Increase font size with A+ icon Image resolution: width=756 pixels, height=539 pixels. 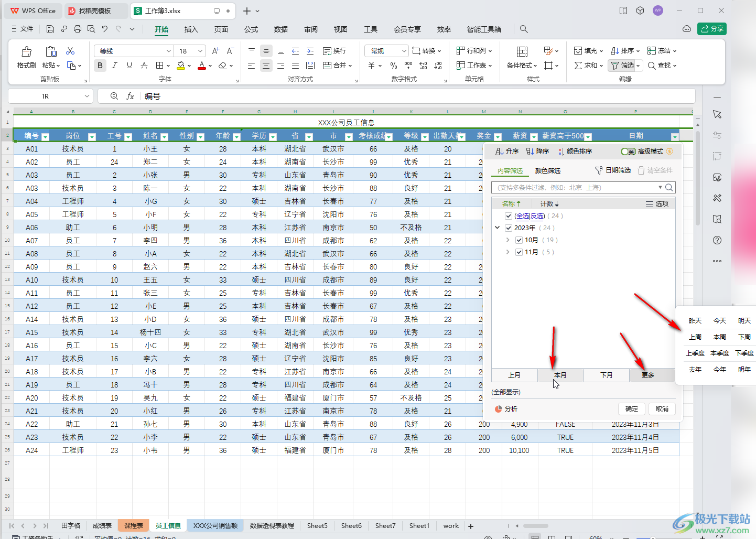coord(215,51)
